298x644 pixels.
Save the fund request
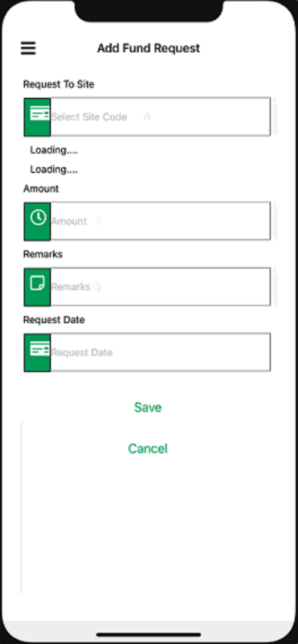[148, 407]
